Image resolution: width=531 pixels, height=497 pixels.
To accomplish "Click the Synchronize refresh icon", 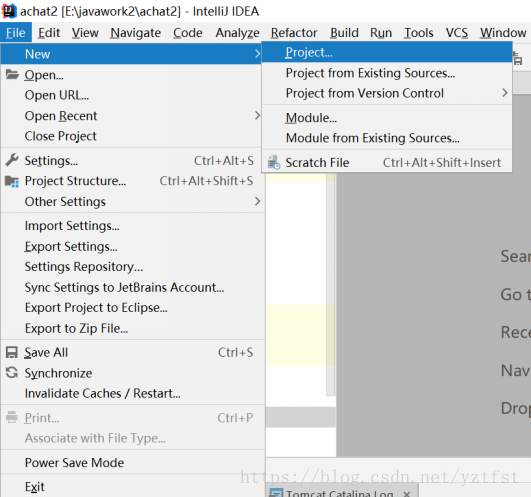I will [12, 373].
